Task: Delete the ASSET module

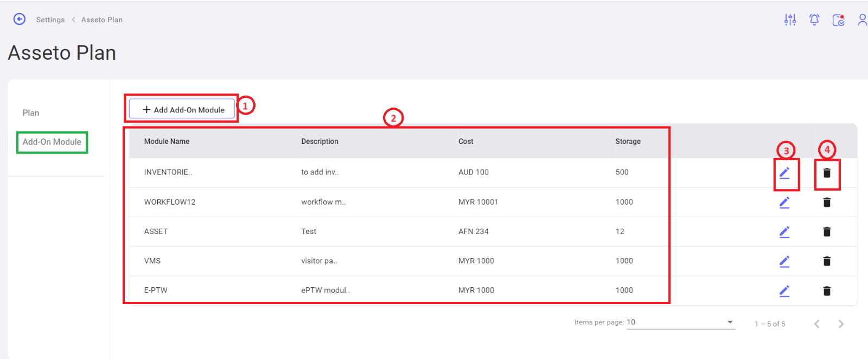Action: [827, 231]
